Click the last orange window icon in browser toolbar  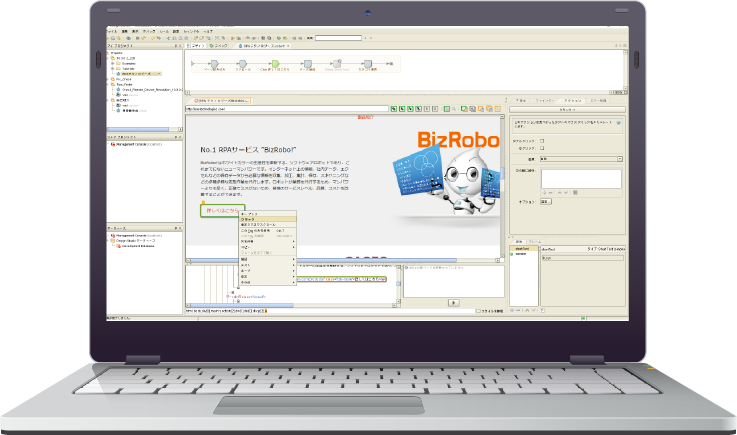click(498, 109)
